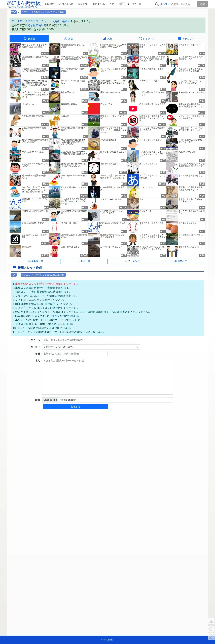Viewport: 215px width, 644px height.
Task: Click 過去ログ button below thread grid
Action: click(x=181, y=261)
